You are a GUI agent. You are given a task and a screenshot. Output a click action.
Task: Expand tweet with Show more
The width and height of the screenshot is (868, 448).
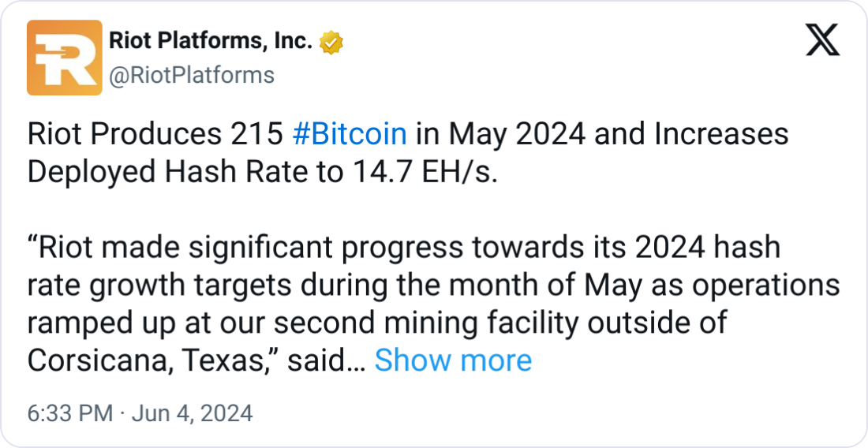tap(453, 360)
